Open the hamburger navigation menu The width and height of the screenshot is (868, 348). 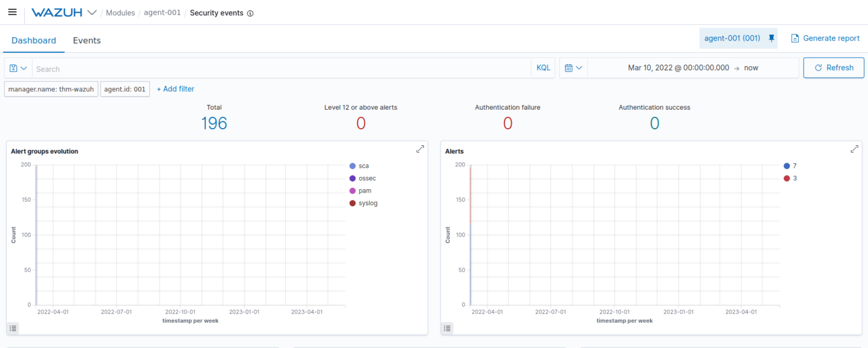[12, 12]
